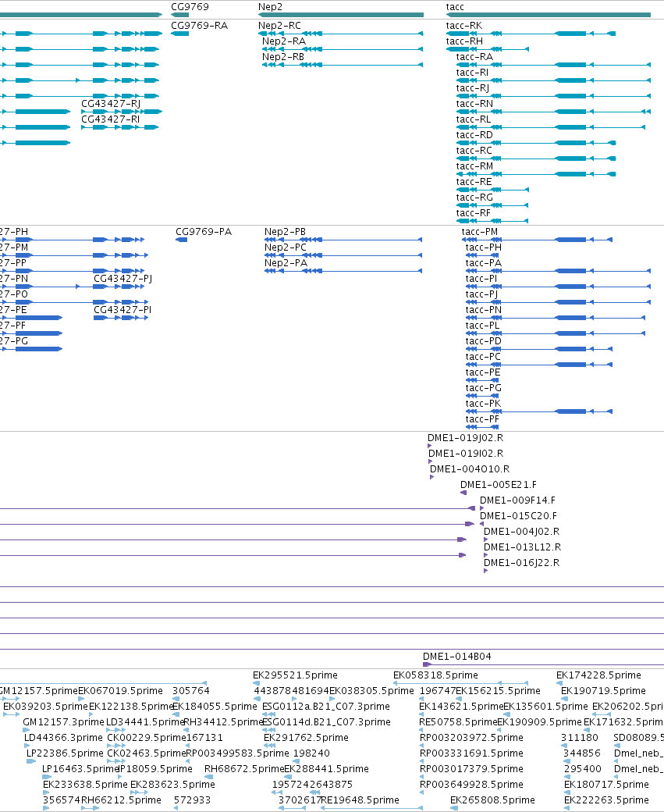Click the tacc gene bar

pos(548,15)
